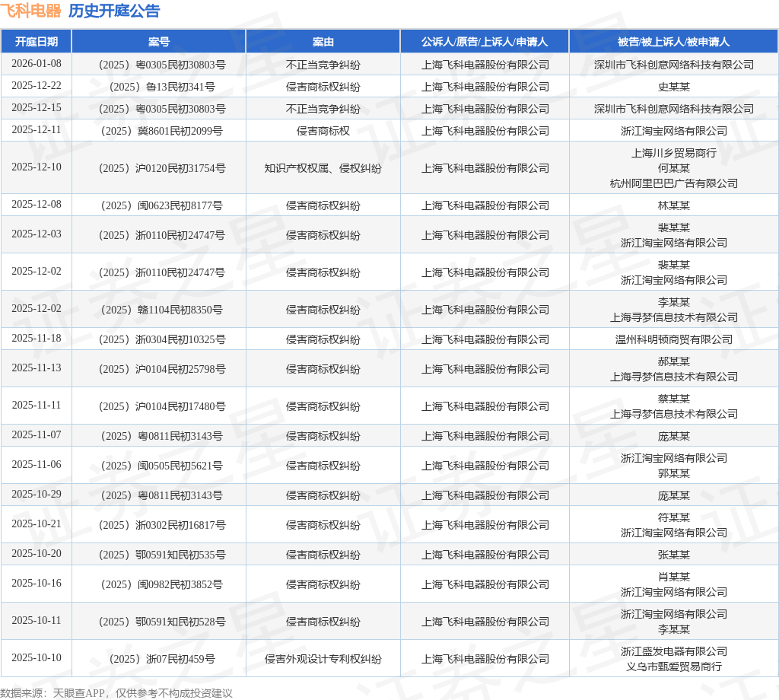This screenshot has width=779, height=700.
Task: Click the date 2025-12-03
Action: click(37, 234)
